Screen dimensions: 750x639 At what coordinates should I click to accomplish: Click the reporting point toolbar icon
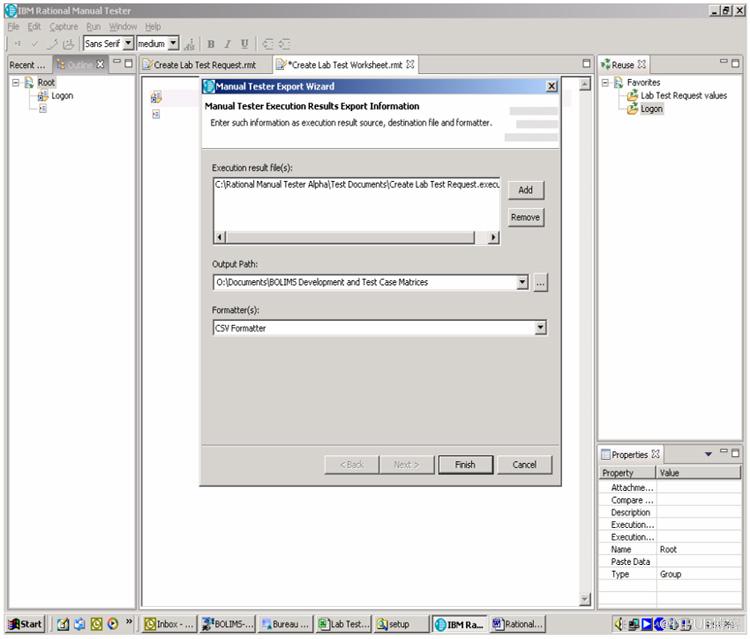point(69,44)
